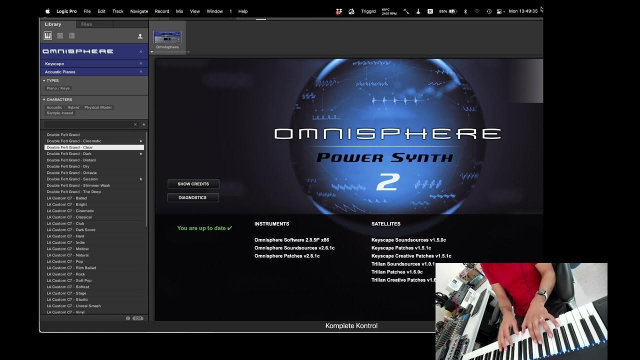Toggle favorite star on Double Felt Grand - Session
Image resolution: width=640 pixels, height=360 pixels.
pos(141,179)
